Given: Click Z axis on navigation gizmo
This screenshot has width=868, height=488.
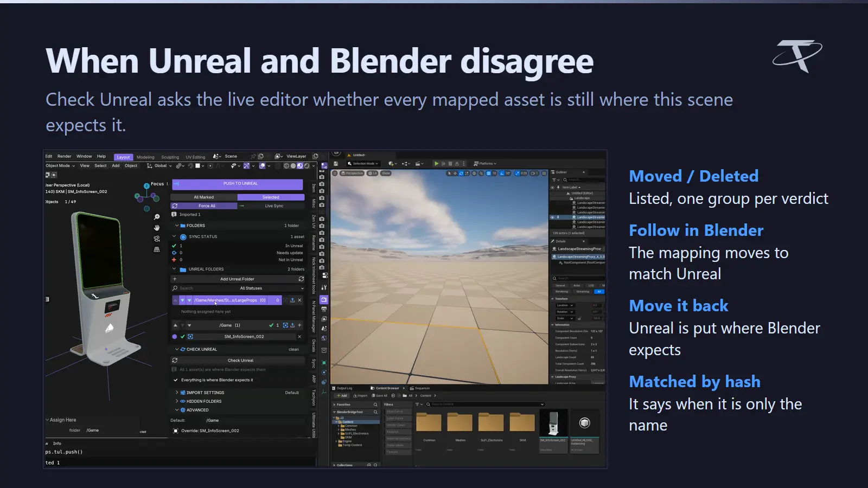Looking at the screenshot, I should point(146,186).
